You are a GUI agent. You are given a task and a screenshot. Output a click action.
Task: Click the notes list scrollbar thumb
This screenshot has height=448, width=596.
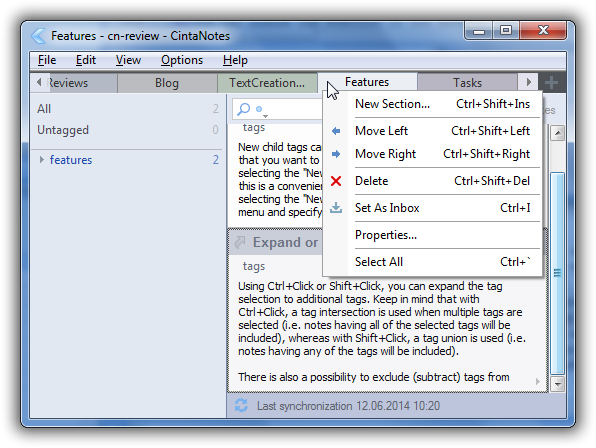557,273
